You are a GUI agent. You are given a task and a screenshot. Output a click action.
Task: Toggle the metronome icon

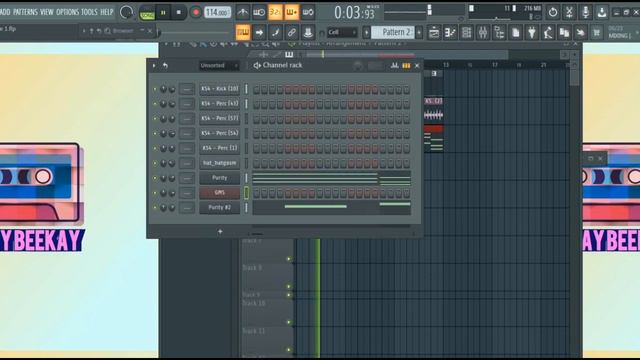pyautogui.click(x=242, y=12)
